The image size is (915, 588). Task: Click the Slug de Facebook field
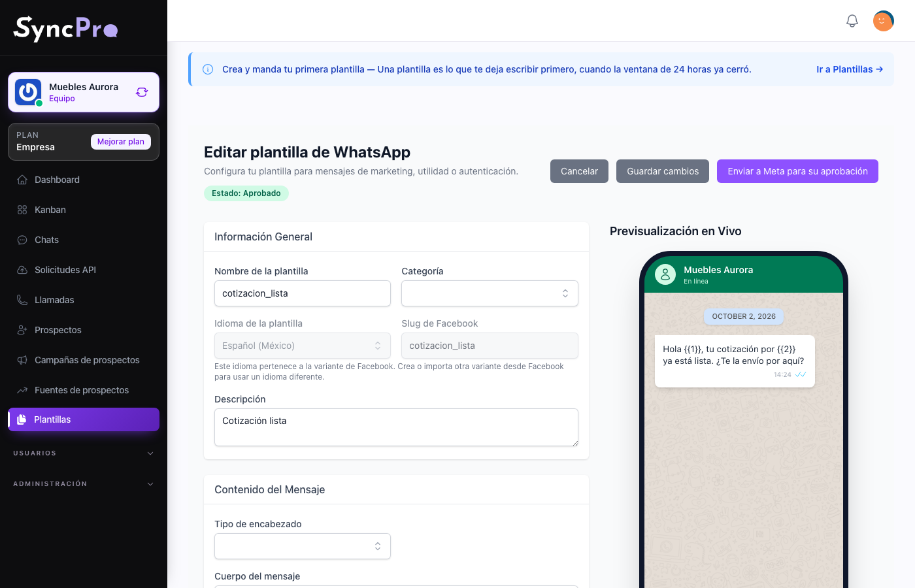[490, 346]
